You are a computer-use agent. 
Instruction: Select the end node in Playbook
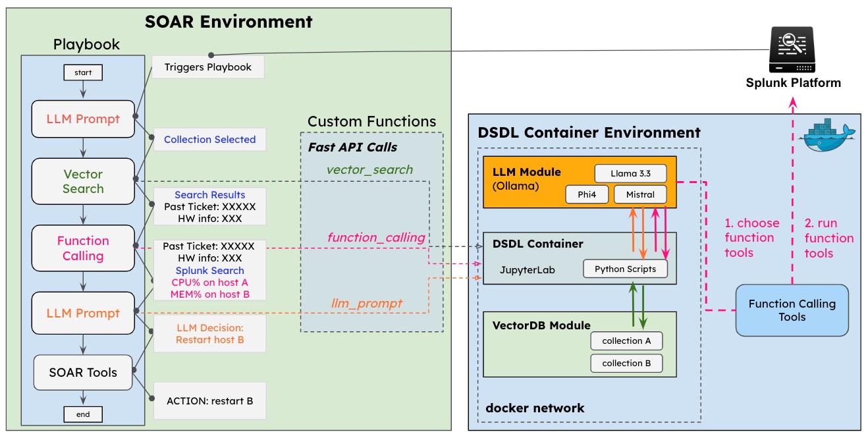click(83, 414)
